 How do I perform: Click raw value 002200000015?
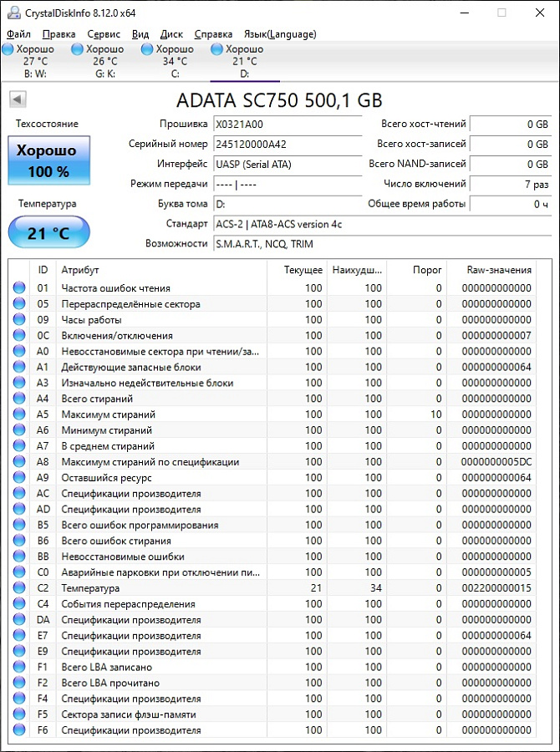point(496,588)
